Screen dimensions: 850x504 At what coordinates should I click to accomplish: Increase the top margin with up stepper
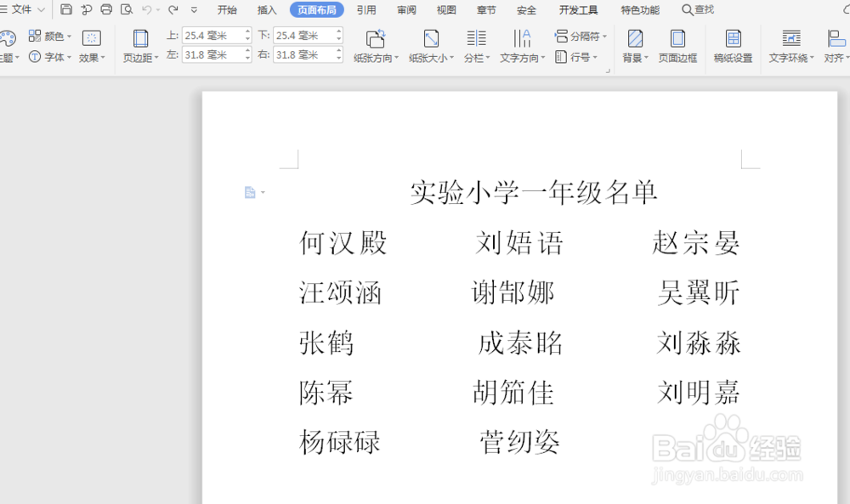point(247,31)
